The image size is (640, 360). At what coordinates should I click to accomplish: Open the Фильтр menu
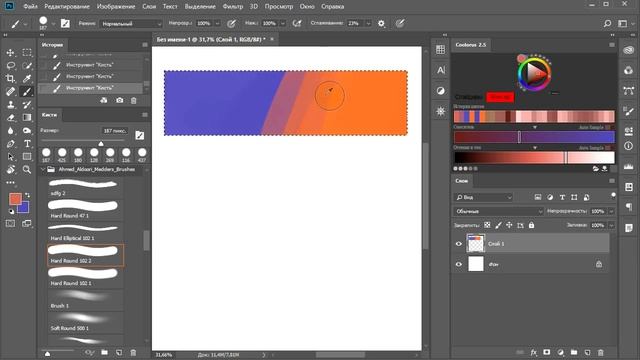[233, 7]
